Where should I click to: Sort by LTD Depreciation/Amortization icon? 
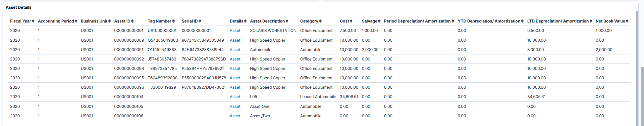(x=591, y=21)
